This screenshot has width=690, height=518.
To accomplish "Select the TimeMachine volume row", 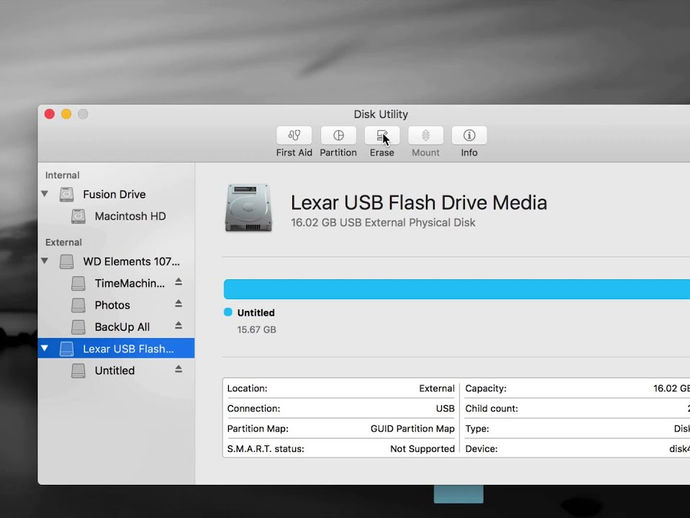I will click(116, 283).
